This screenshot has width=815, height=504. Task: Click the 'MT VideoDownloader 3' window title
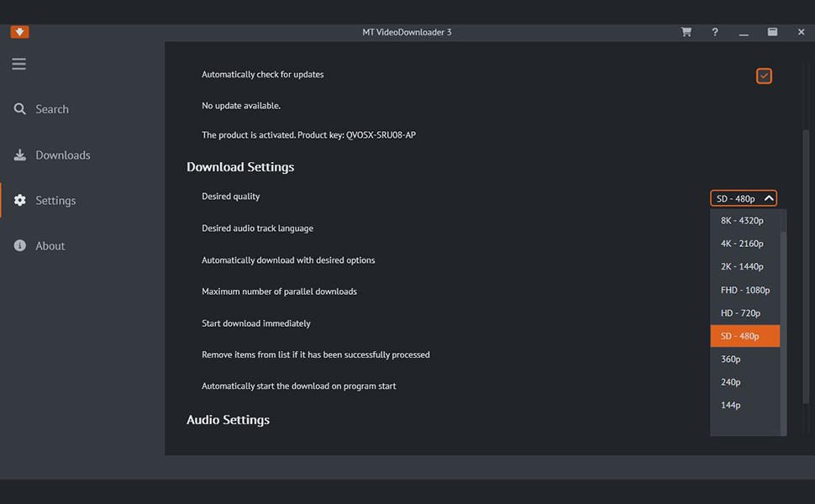click(x=407, y=32)
